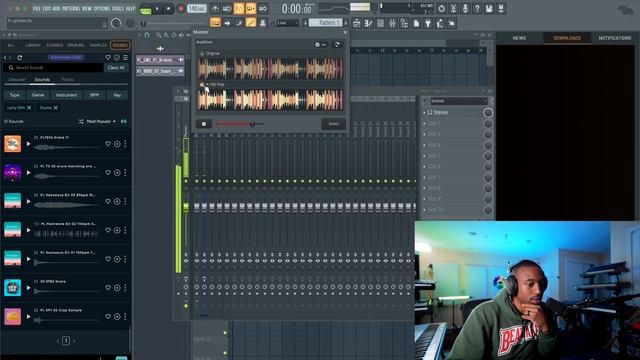
Task: Click the Clear All button
Action: pos(116,67)
